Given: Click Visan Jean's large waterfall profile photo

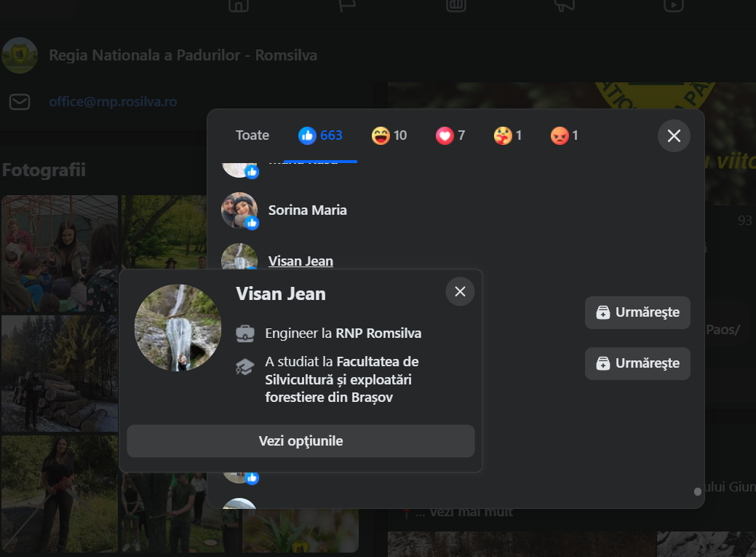Looking at the screenshot, I should coord(178,328).
